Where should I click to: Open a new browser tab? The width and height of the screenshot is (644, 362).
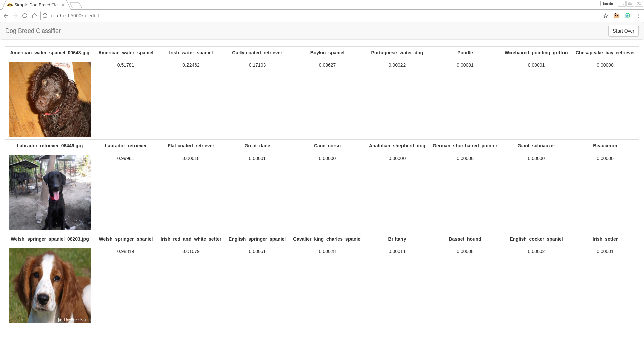pos(76,5)
